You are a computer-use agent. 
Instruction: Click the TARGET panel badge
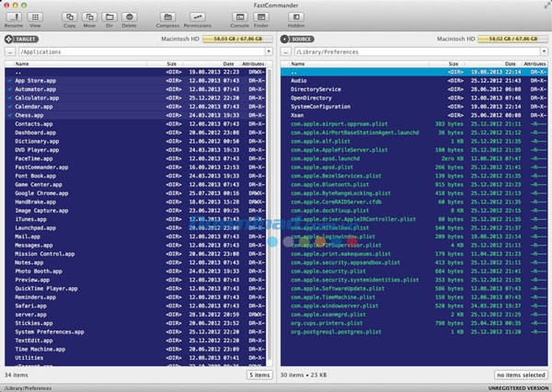coord(21,39)
